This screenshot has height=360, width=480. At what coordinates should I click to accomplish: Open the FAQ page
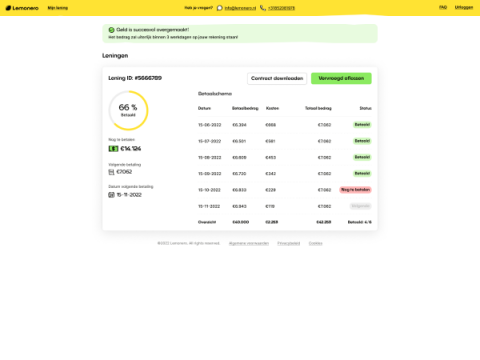(443, 7)
